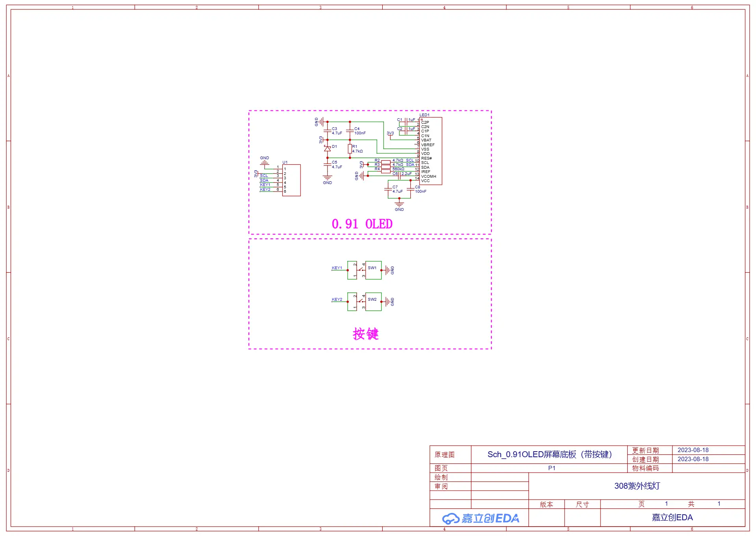The height and width of the screenshot is (536, 756).
Task: Click the C7 4.7uF capacitor symbol
Action: 388,189
